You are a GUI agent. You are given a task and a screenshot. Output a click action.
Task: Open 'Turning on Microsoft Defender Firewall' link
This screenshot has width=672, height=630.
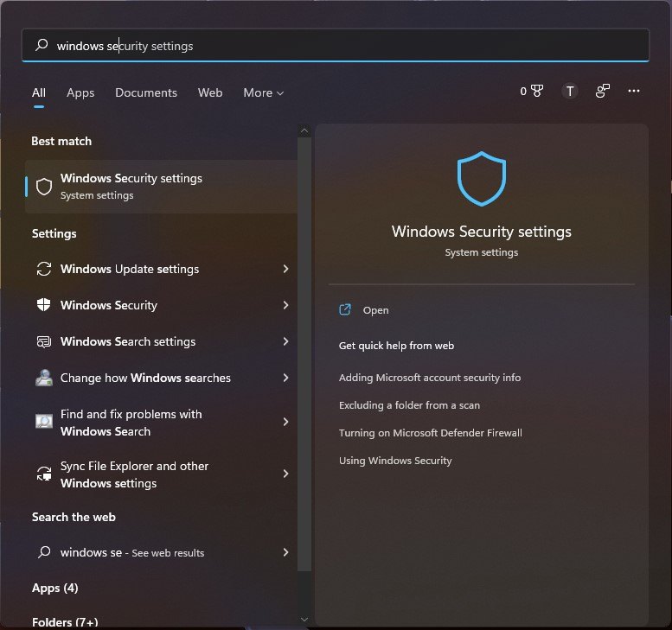tap(431, 433)
